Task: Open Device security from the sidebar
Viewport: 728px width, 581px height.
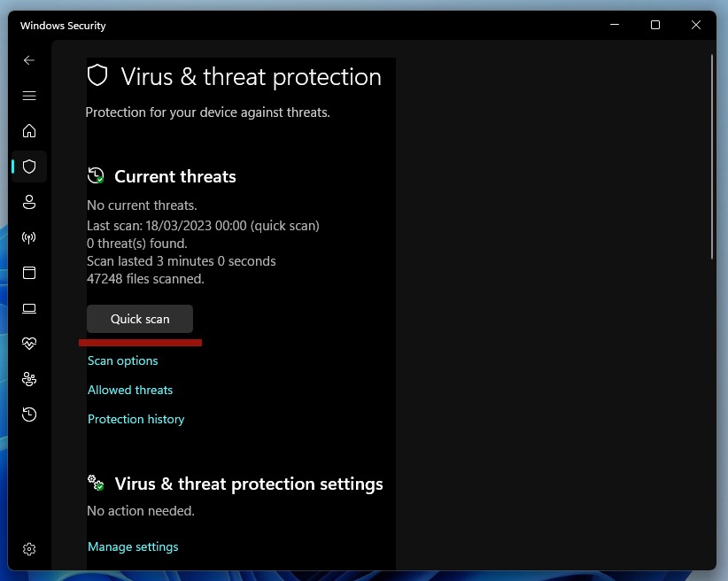Action: tap(29, 308)
